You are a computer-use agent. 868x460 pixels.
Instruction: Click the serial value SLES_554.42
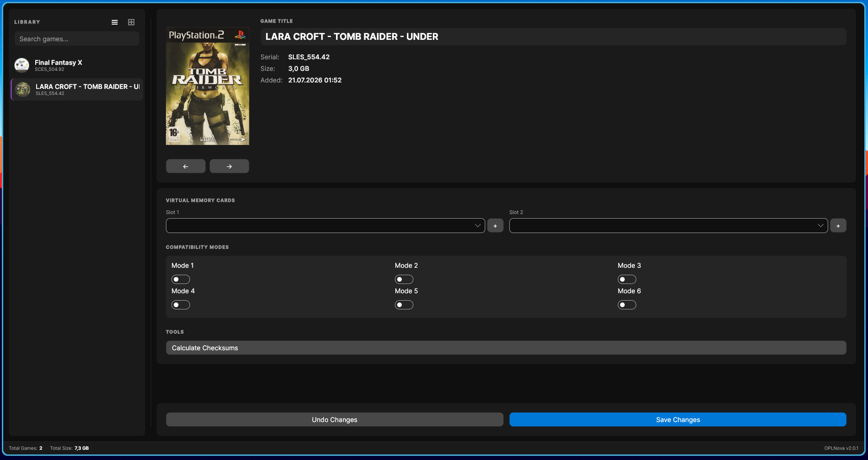pos(309,57)
